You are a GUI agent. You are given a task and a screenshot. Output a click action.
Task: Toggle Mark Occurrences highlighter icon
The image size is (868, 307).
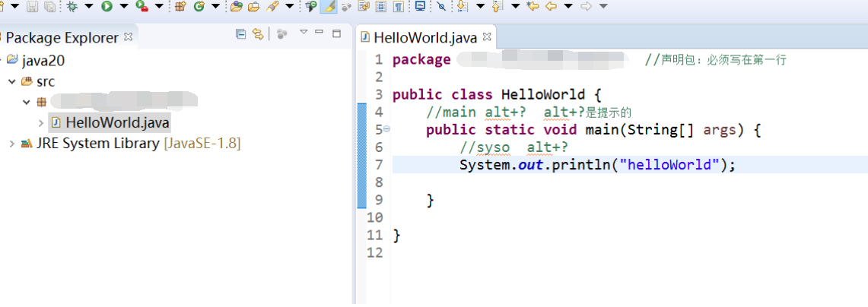coord(329,7)
